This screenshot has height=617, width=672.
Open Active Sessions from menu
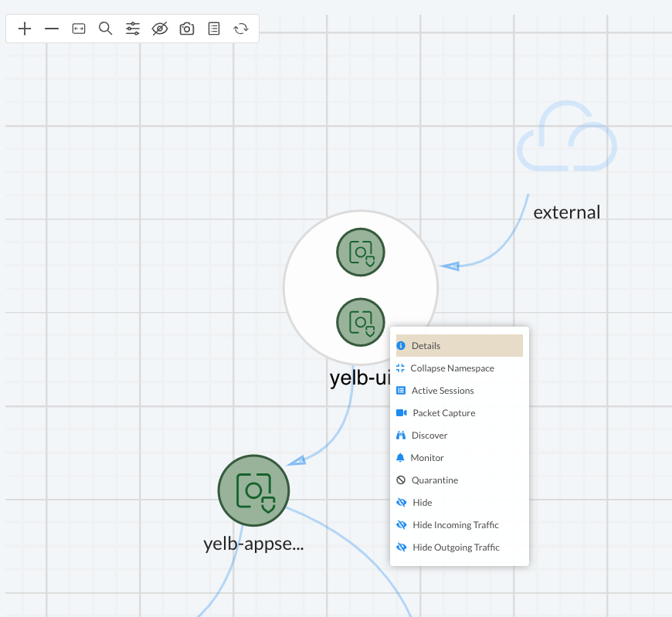coord(460,390)
